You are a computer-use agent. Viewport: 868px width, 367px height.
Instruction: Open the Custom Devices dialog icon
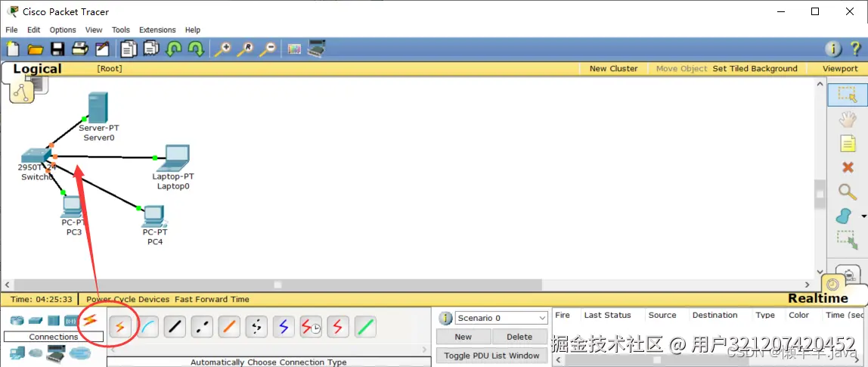(317, 48)
